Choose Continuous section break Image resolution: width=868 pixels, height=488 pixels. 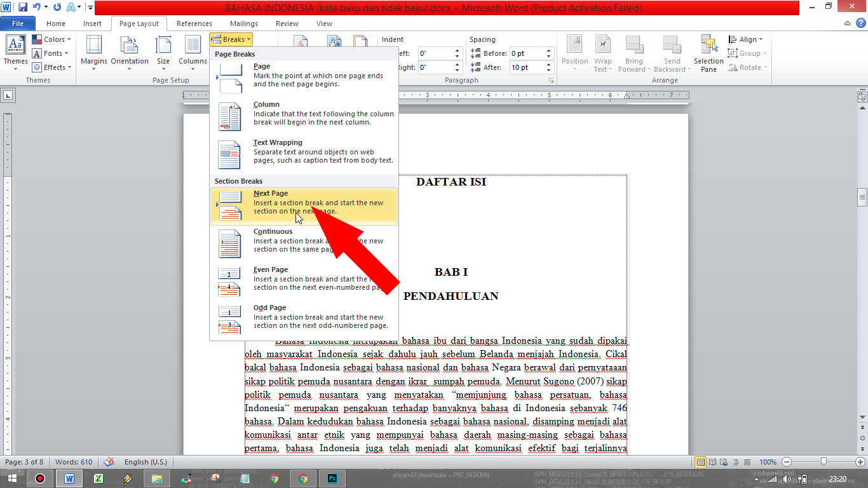304,245
